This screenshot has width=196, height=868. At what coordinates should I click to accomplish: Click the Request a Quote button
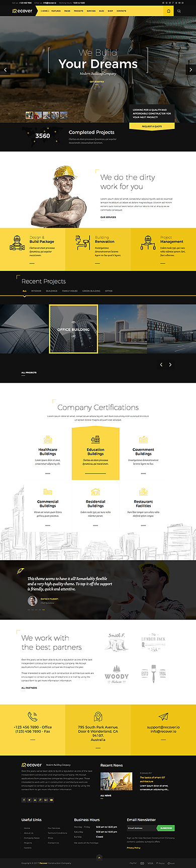click(x=152, y=126)
